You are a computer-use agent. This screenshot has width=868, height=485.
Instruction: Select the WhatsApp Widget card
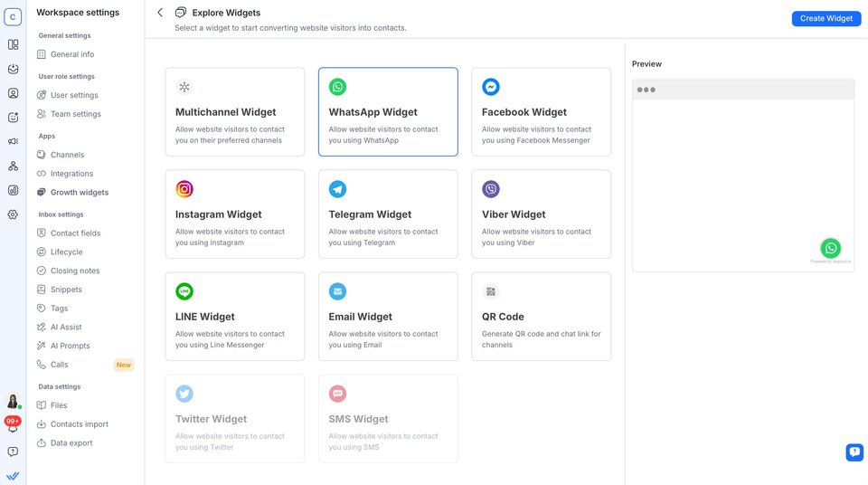[x=388, y=112]
